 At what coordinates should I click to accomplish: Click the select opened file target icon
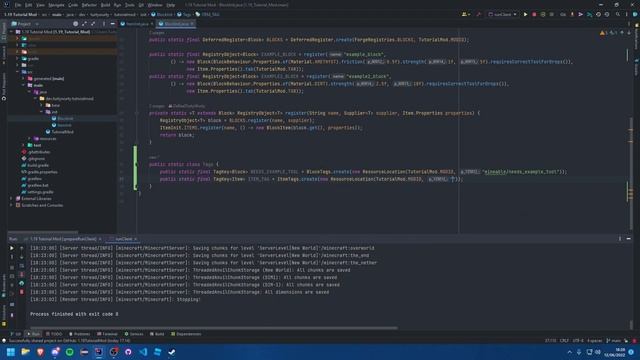76,24
